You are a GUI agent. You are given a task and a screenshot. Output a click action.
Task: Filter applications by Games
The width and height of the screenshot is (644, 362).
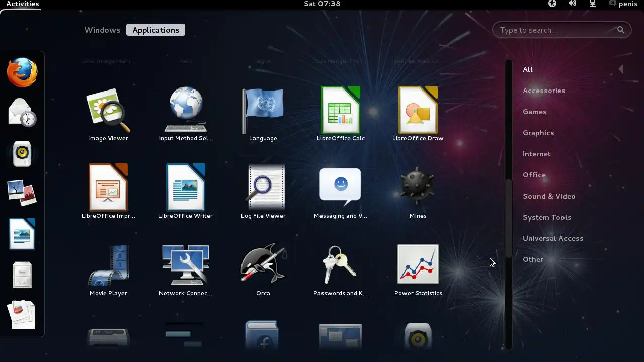coord(534,112)
